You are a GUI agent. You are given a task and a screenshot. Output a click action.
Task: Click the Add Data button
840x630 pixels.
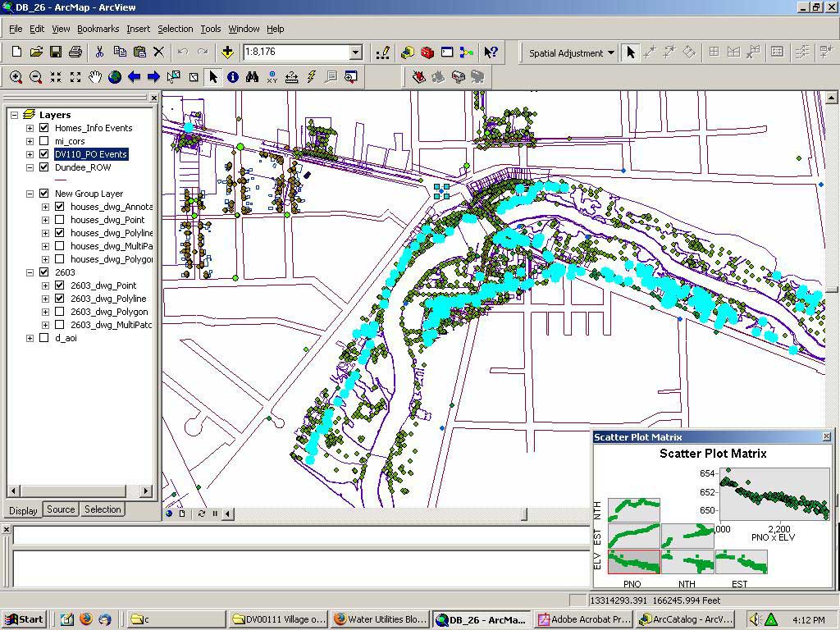227,52
